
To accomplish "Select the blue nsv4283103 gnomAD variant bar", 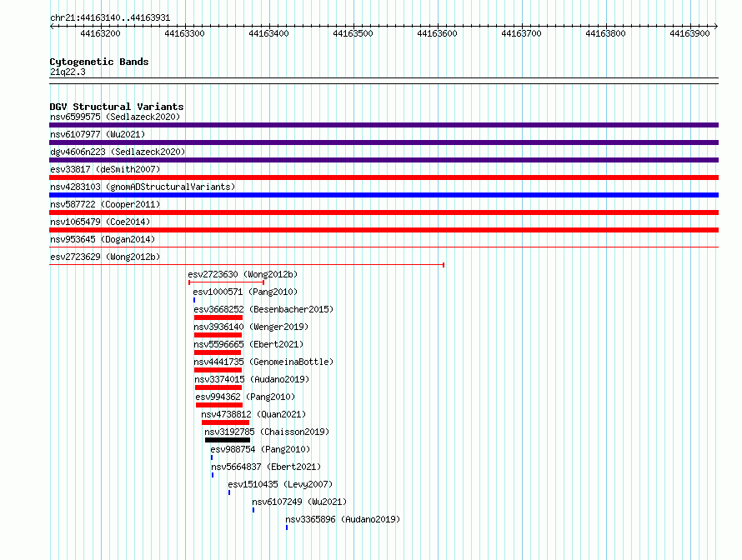I will coord(384,195).
